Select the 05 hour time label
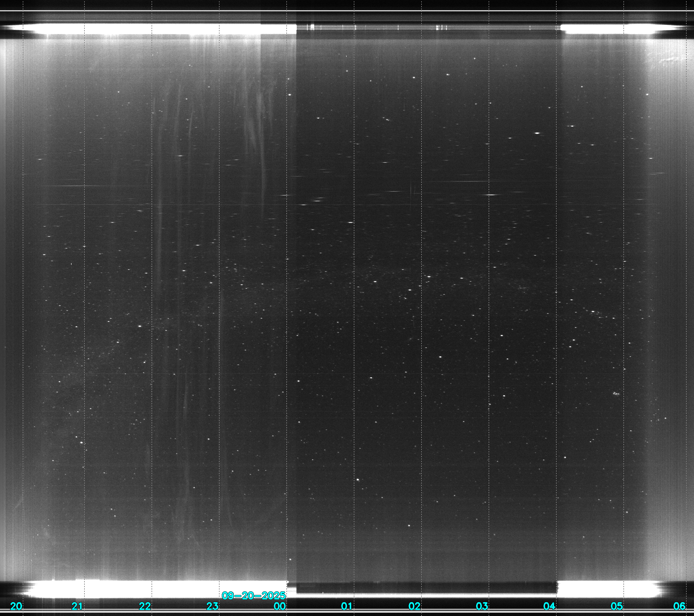The image size is (694, 616). [x=617, y=606]
